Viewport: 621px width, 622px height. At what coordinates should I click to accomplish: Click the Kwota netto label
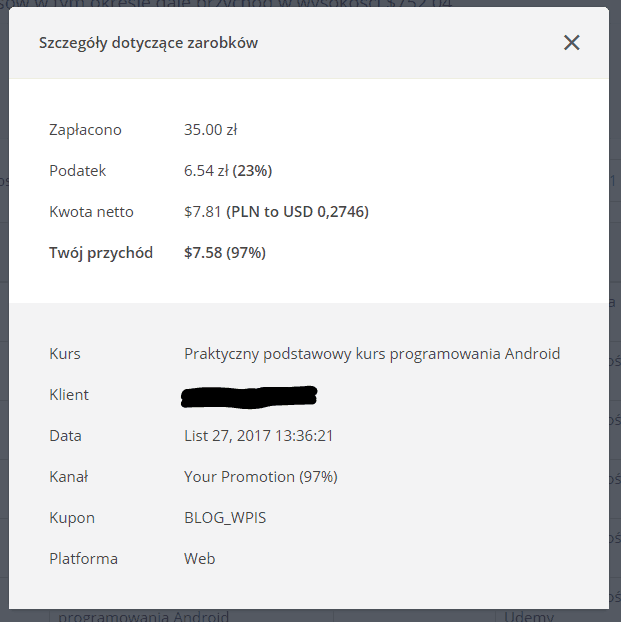click(x=91, y=211)
